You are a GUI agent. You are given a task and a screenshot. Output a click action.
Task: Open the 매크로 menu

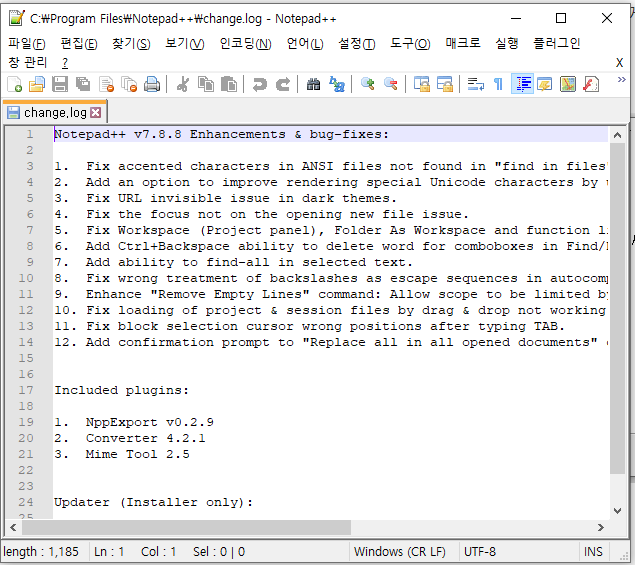click(x=462, y=43)
